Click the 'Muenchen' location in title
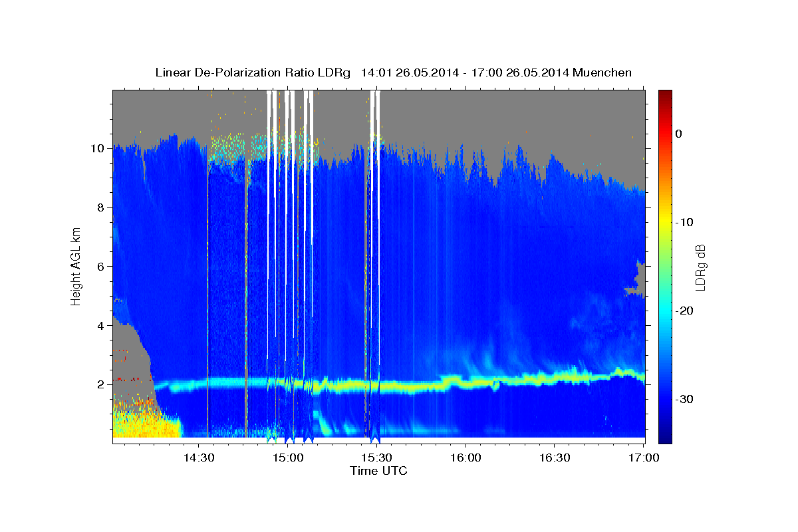 click(x=602, y=72)
